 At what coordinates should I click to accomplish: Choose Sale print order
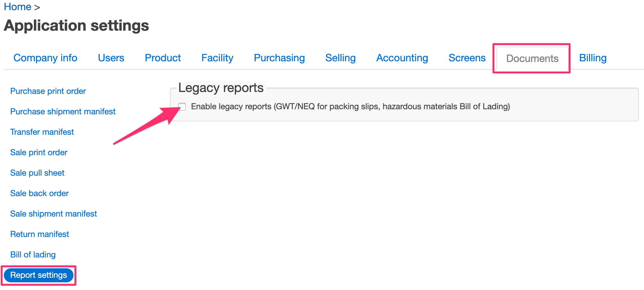click(x=39, y=152)
